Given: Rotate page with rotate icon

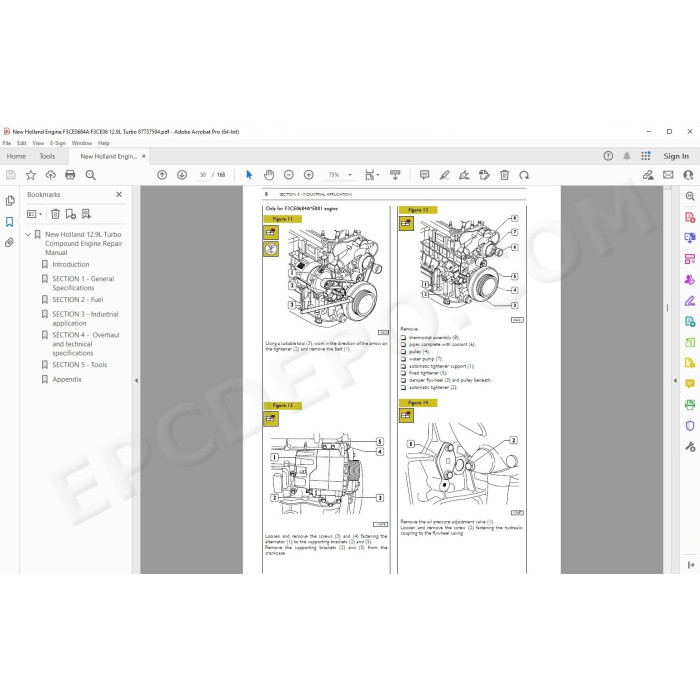Looking at the screenshot, I should point(524,175).
